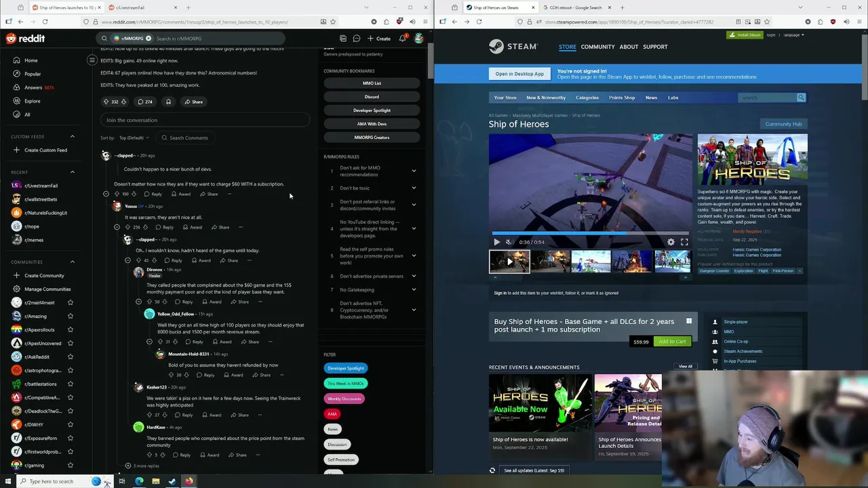
Task: Favorite r/Apexrollouts with star
Action: pyautogui.click(x=71, y=329)
